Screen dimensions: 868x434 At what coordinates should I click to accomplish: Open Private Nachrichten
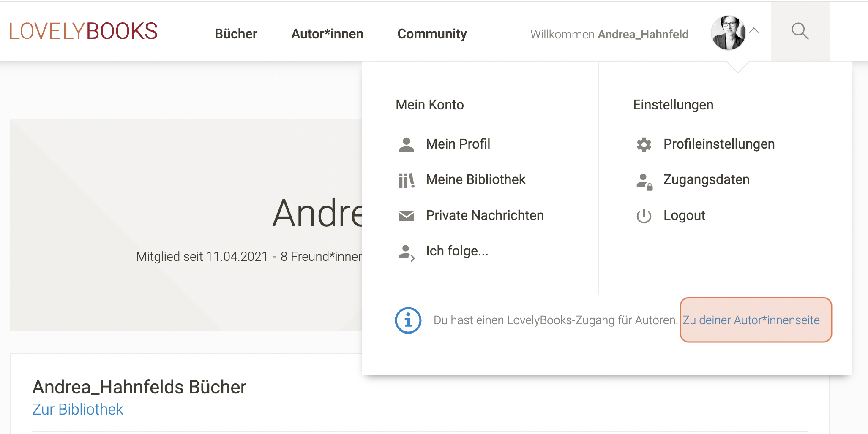tap(485, 215)
